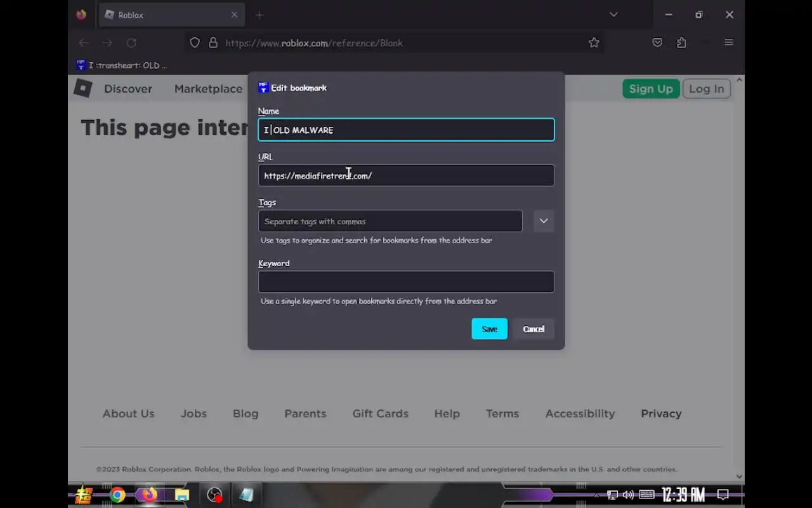This screenshot has width=812, height=508.
Task: Click the bookmark star icon
Action: [x=594, y=43]
